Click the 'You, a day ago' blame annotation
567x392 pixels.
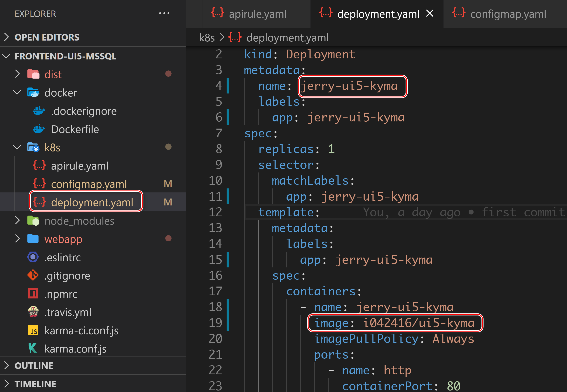tap(411, 212)
